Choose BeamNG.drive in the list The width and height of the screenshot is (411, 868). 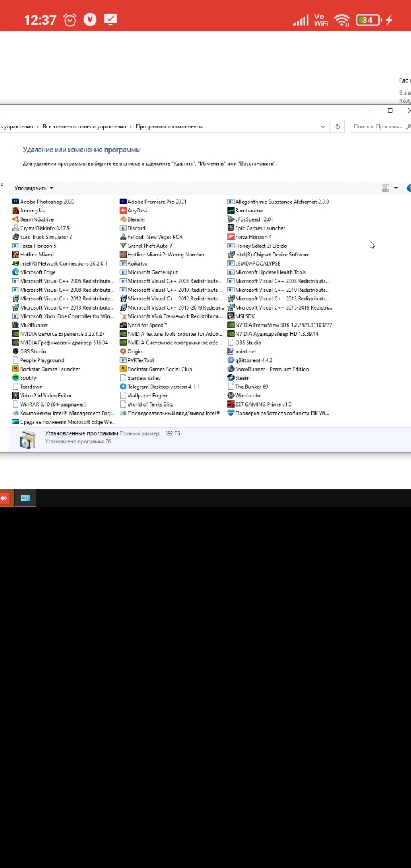click(33, 219)
